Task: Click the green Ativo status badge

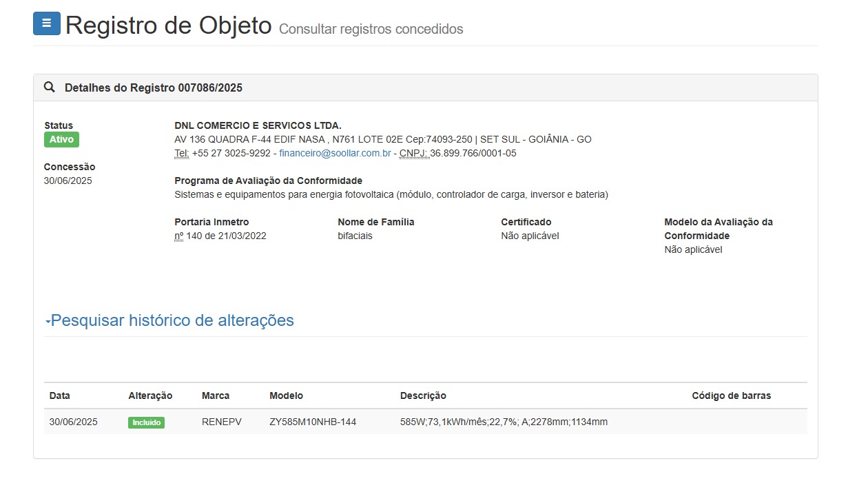Action: click(61, 140)
